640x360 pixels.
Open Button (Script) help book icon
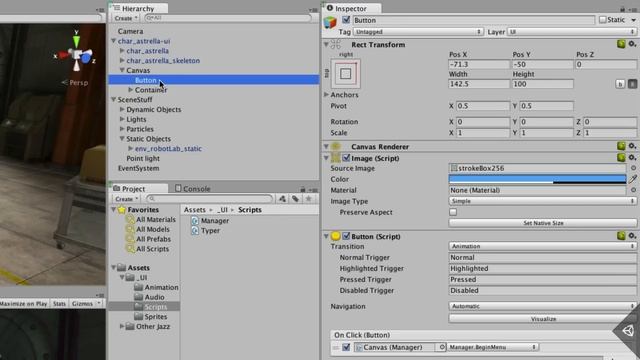coord(621,236)
